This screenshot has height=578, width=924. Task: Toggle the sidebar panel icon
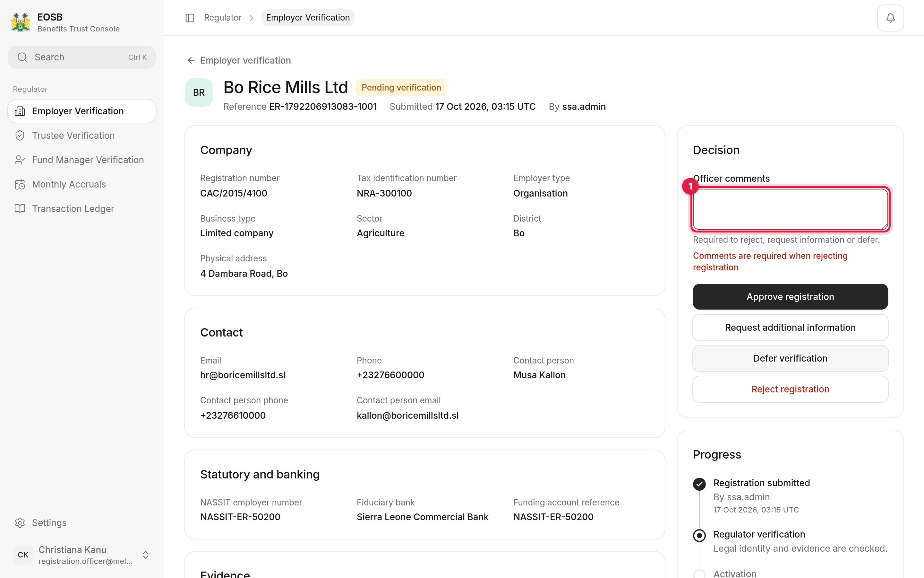pos(190,18)
